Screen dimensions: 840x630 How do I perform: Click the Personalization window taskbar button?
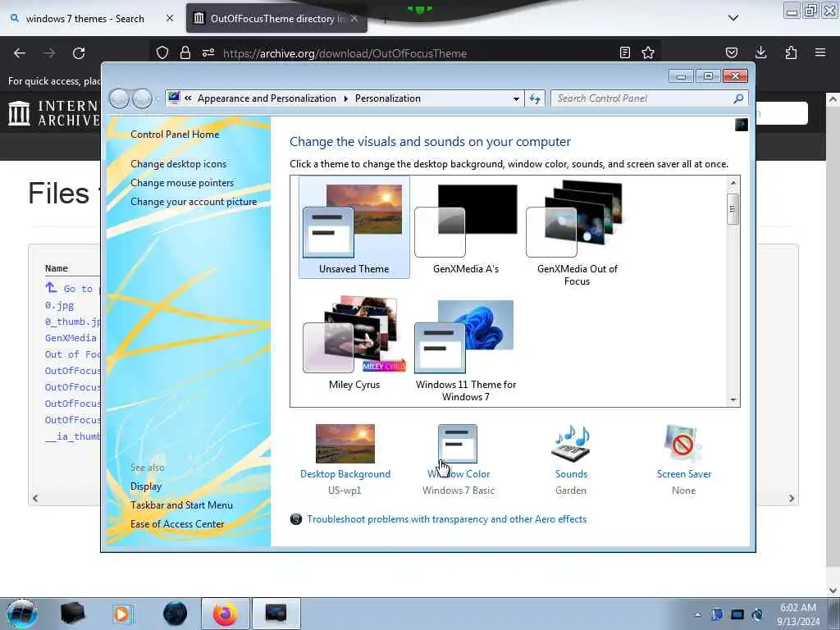276,614
